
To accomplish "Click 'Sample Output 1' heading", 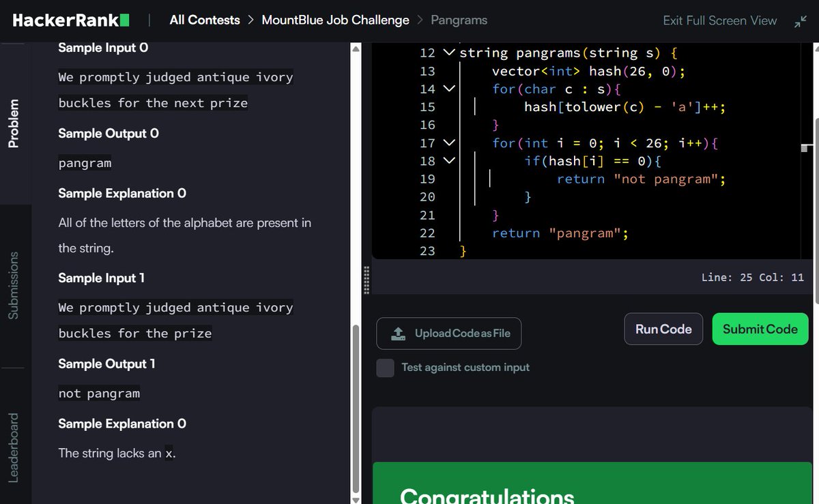I will (106, 364).
